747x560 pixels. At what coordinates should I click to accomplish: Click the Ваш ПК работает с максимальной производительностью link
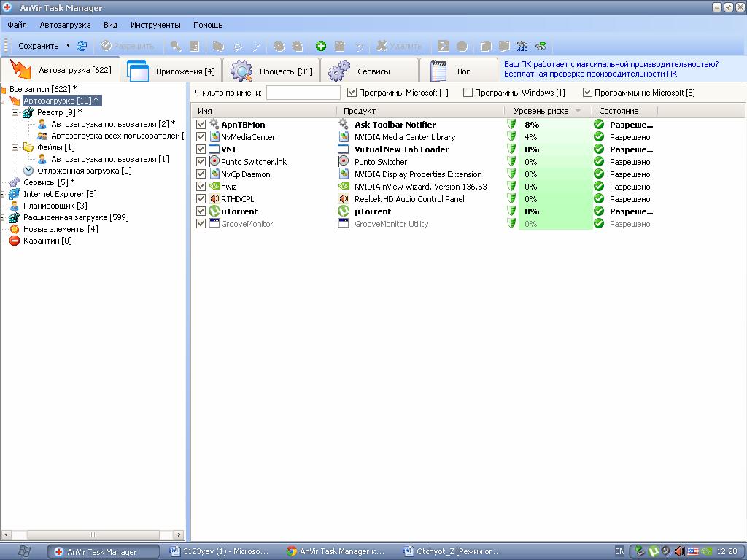(611, 64)
